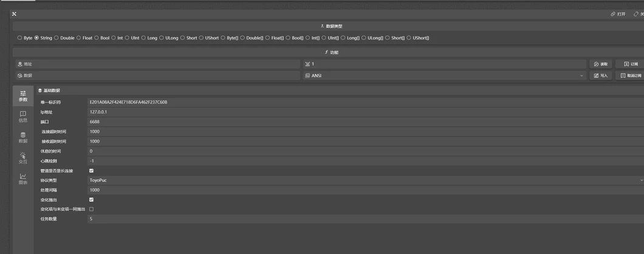Toggle the 管道是否是长连接 checkbox
The width and height of the screenshot is (644, 254).
[x=91, y=171]
